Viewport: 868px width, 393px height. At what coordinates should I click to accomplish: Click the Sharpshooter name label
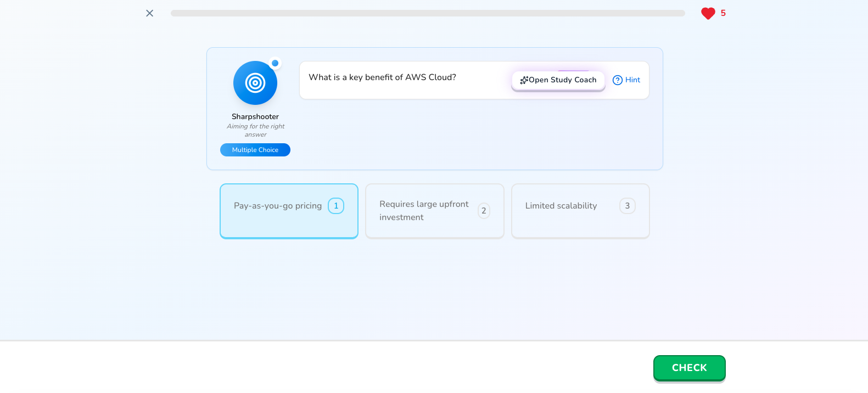point(255,116)
